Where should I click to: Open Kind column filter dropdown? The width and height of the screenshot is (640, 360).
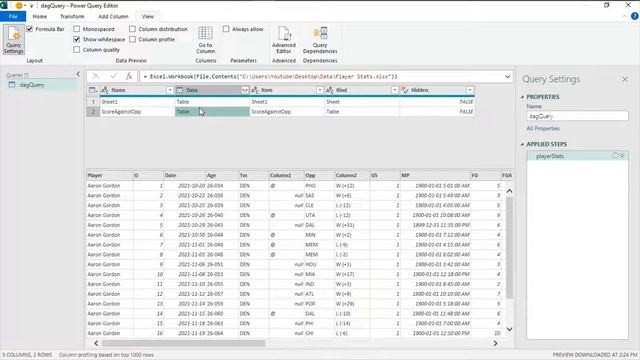click(x=395, y=90)
